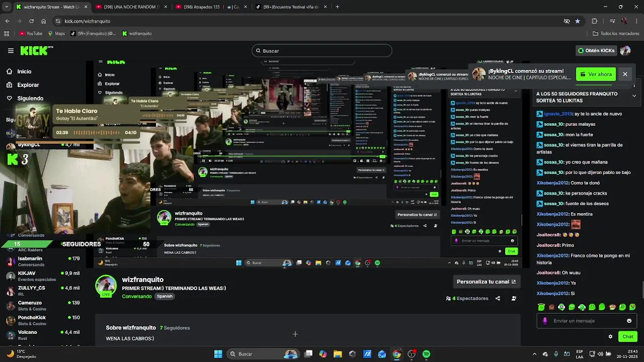Image resolution: width=644 pixels, height=362 pixels.
Task: Click the green Chat send button
Action: click(x=628, y=336)
